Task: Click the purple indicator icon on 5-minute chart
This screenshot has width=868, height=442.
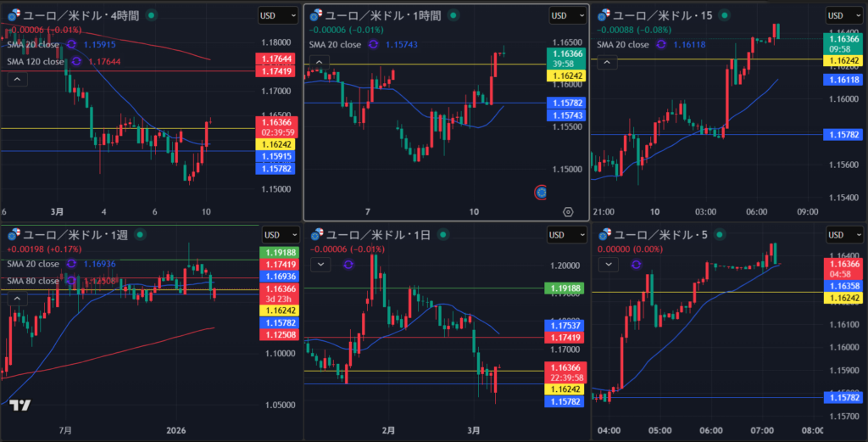Action: 636,265
